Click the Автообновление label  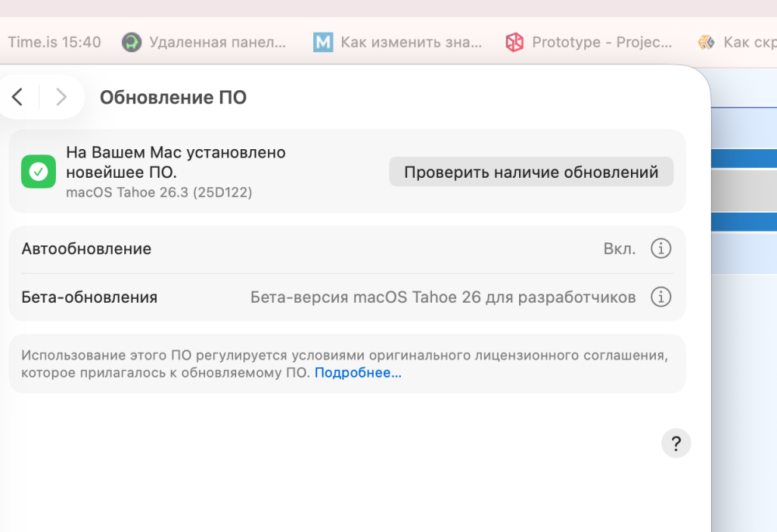tap(86, 249)
